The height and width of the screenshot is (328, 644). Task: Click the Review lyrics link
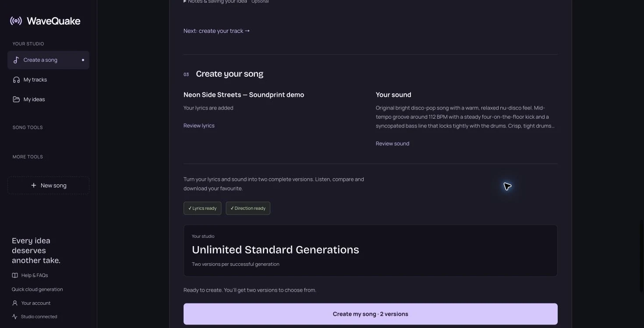[199, 126]
